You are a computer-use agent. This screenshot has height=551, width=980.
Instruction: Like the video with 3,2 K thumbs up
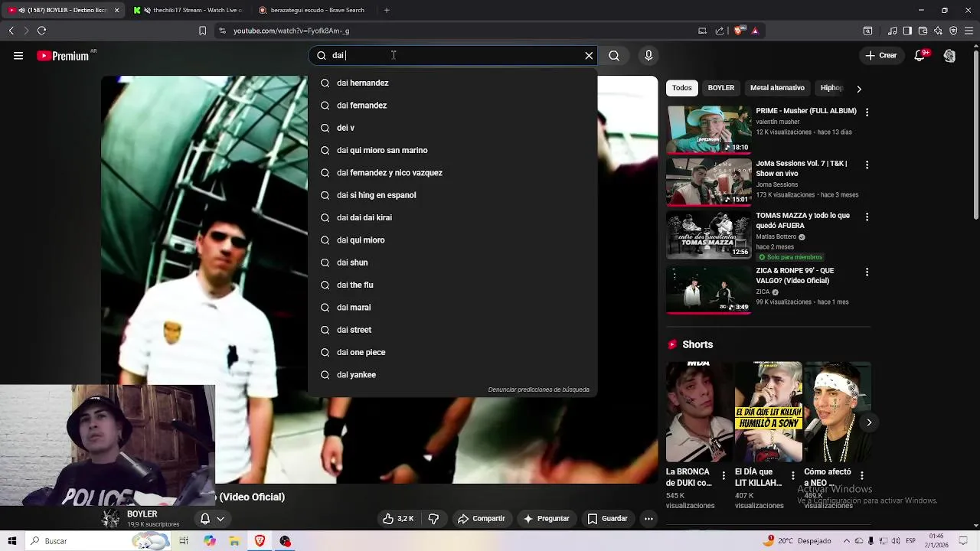[x=398, y=519]
